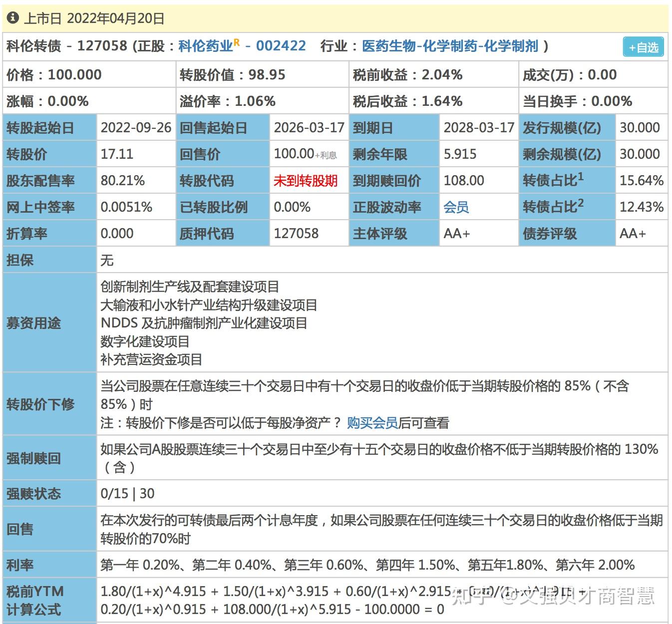Select 担保 value 无
Screen dimensions: 672x624
[x=107, y=260]
